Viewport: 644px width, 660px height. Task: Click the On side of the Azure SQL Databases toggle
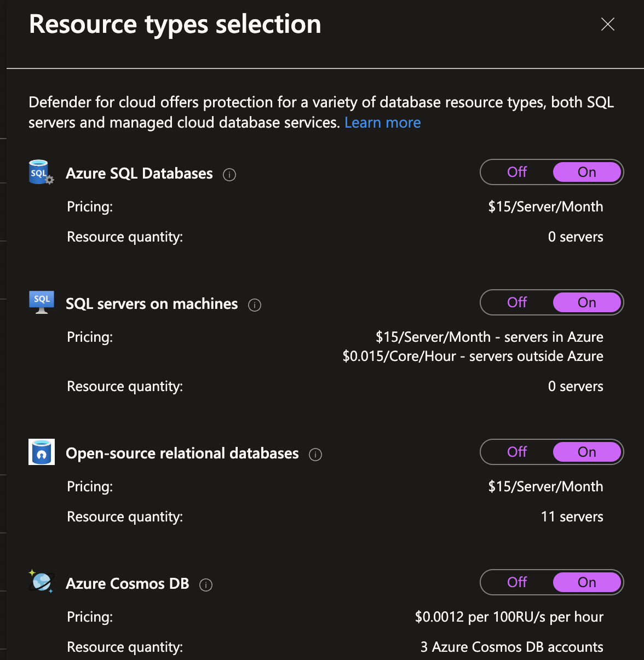coord(586,172)
